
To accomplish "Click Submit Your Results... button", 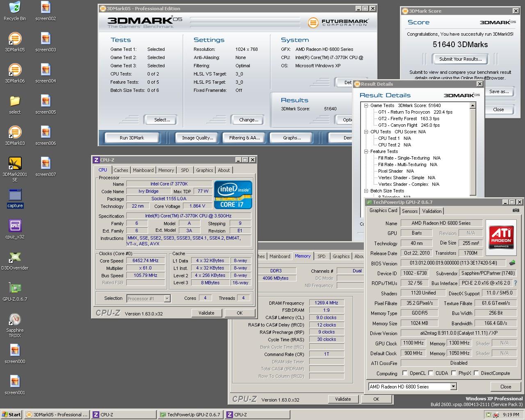I will (460, 59).
